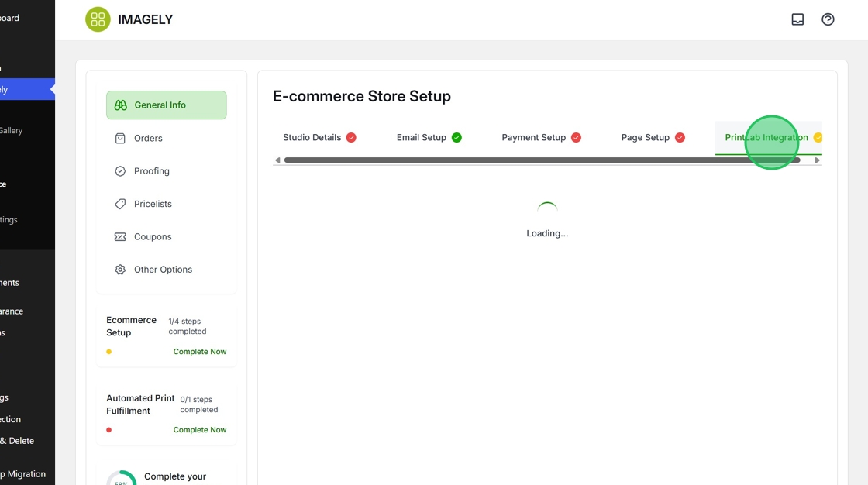Click the 'Automated Print Fulfillment' card title
This screenshot has height=485, width=868.
tap(140, 404)
